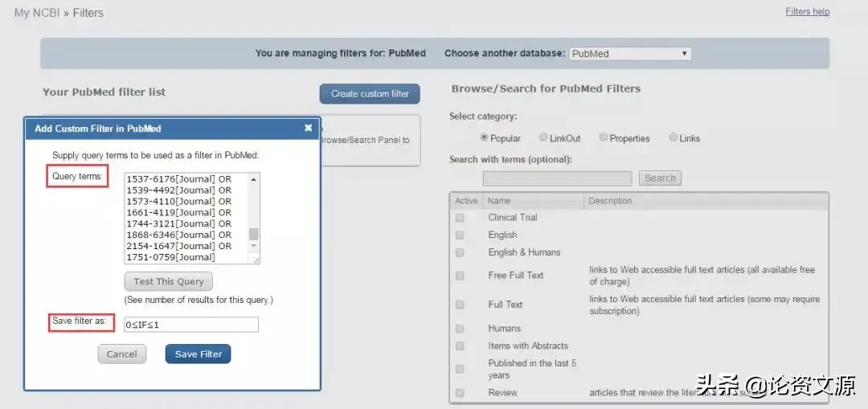
Task: Click Test This Query button
Action: coord(168,282)
